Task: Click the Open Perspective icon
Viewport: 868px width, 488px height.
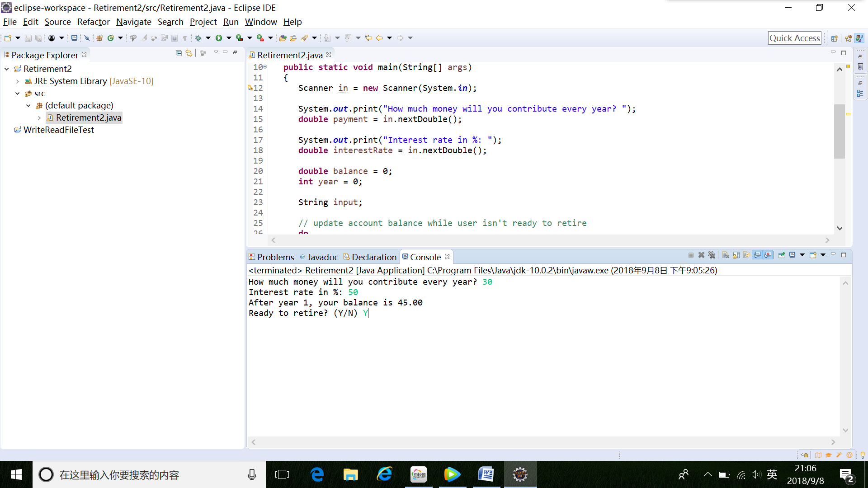Action: pyautogui.click(x=835, y=38)
